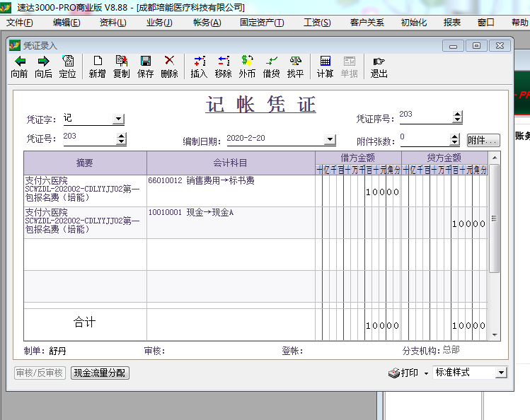The image size is (530, 420).
Task: Click the table scrollbar down arrow
Action: [495, 335]
